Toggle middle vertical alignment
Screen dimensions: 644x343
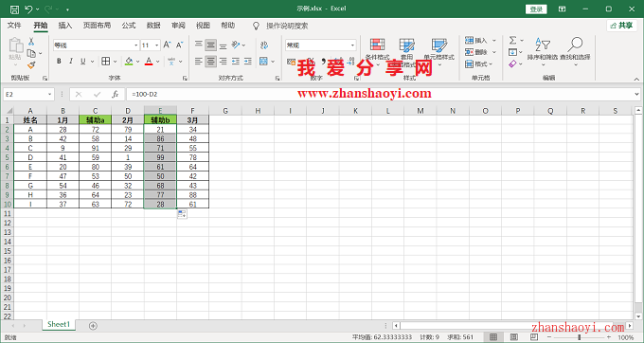pyautogui.click(x=210, y=45)
